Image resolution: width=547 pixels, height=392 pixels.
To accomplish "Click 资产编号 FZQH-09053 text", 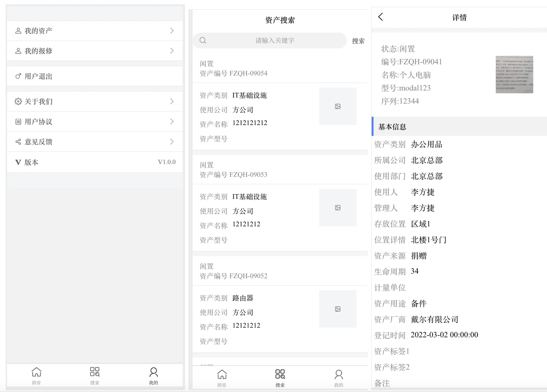I will click(234, 175).
